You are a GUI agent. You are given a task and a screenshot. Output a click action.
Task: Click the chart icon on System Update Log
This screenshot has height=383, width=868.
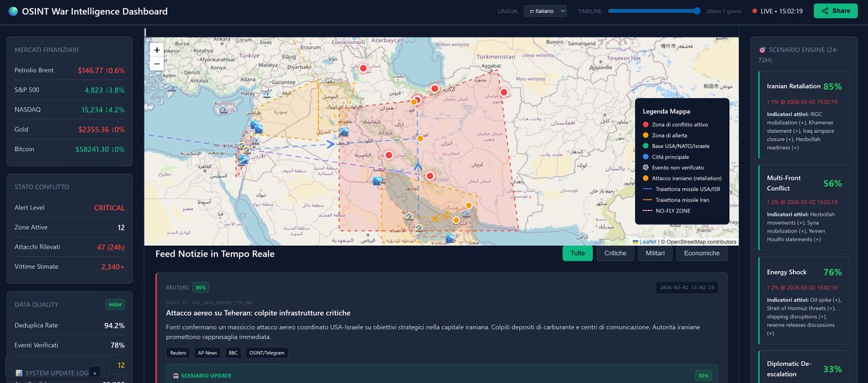tap(20, 373)
